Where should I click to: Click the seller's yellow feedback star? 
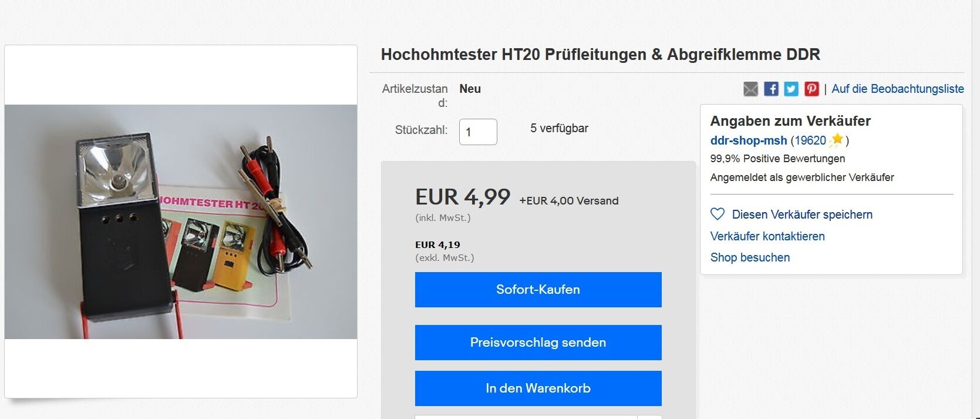pyautogui.click(x=837, y=140)
